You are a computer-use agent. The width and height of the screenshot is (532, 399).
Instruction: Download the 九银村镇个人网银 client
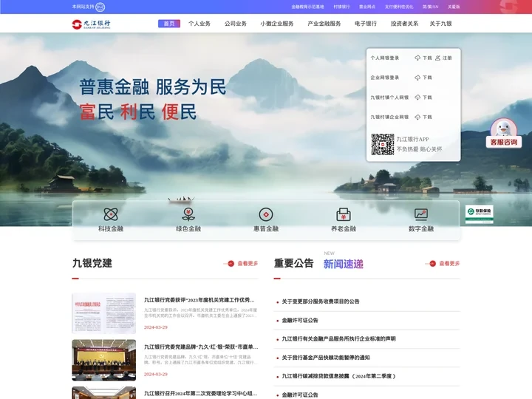point(423,98)
